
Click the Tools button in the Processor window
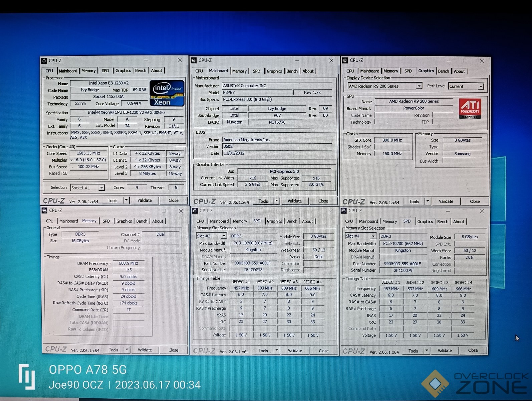pyautogui.click(x=112, y=200)
